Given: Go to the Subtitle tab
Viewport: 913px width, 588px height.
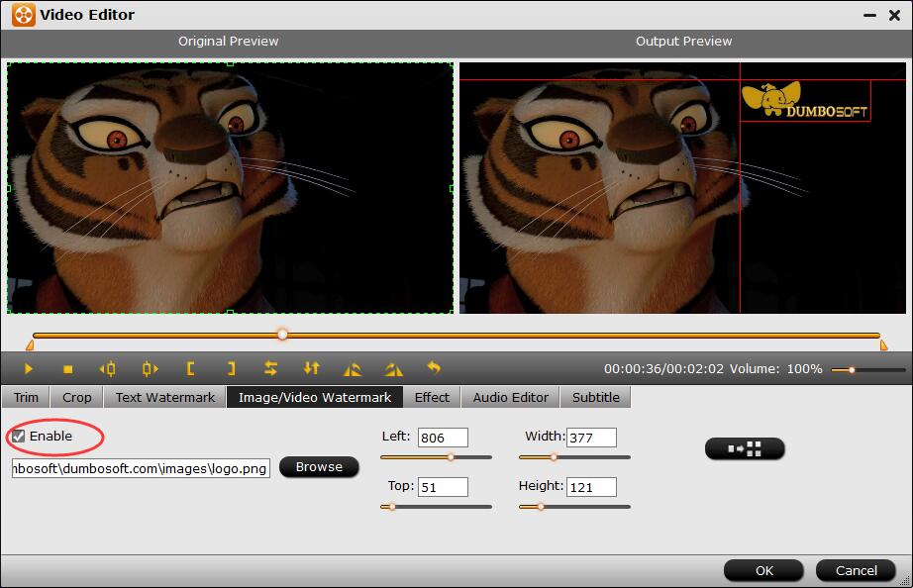Looking at the screenshot, I should [x=596, y=397].
